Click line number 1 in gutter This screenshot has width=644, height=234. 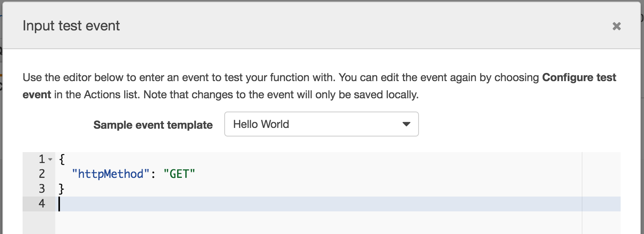[x=42, y=159]
